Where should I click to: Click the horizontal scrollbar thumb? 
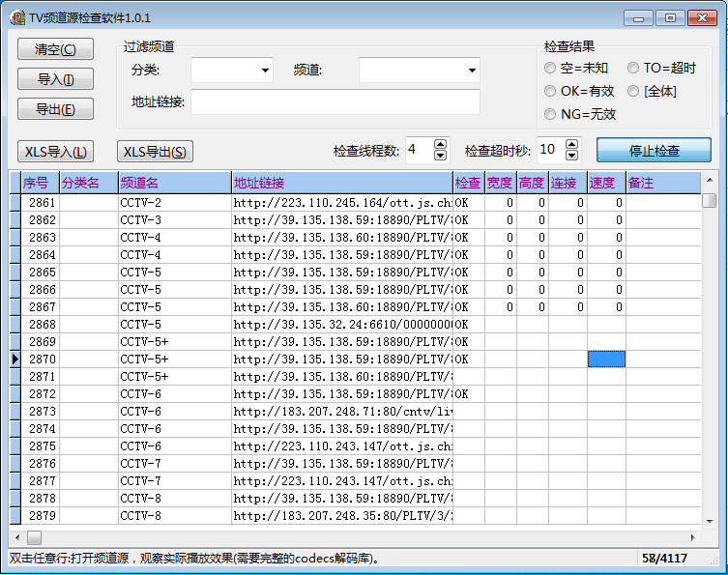pyautogui.click(x=35, y=538)
